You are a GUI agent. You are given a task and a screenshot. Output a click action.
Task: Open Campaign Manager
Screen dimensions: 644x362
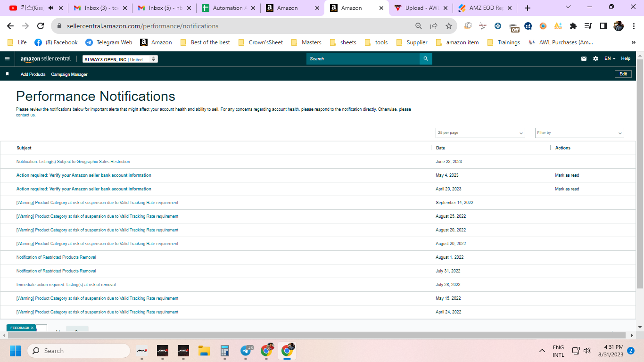[x=69, y=74]
